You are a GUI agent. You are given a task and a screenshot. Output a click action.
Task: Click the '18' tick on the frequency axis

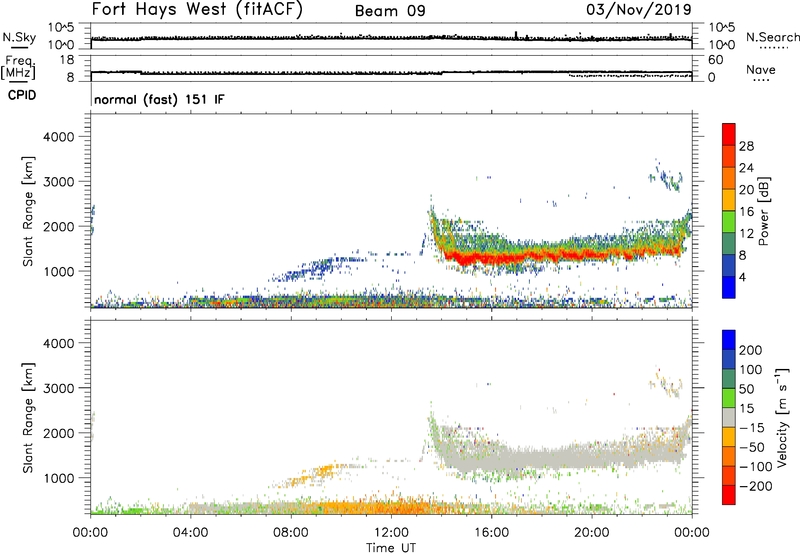click(67, 60)
